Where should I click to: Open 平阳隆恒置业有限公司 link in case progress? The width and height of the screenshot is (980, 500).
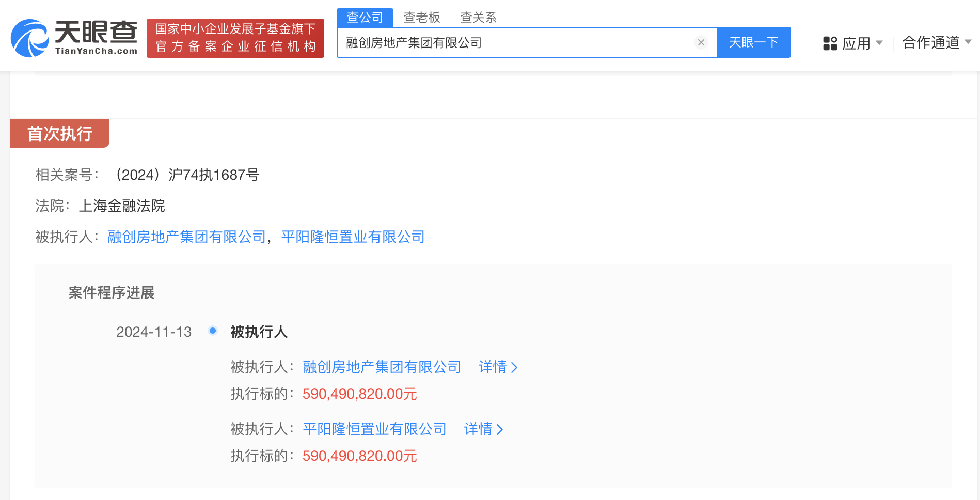coord(374,429)
